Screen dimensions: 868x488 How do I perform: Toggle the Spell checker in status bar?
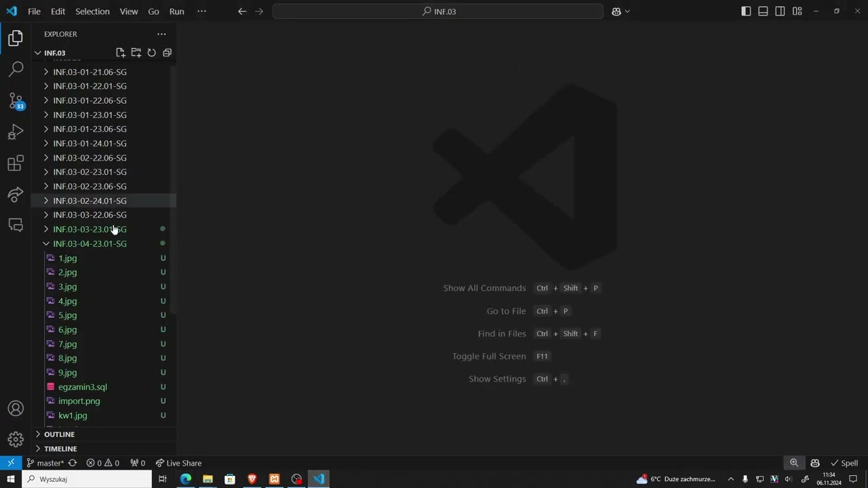point(844,463)
